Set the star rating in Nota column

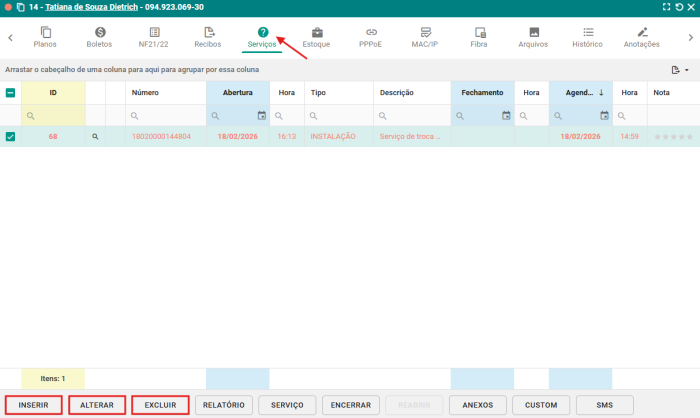pos(673,136)
